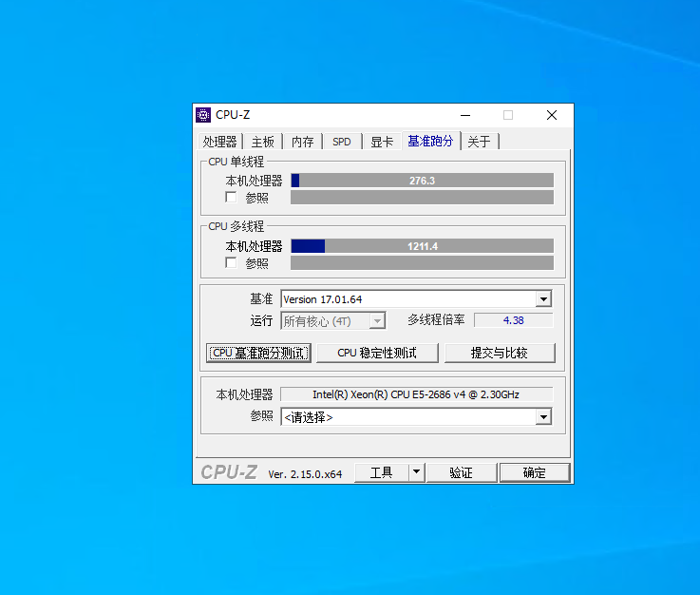Click the CPU 多线程 group label

pyautogui.click(x=236, y=226)
